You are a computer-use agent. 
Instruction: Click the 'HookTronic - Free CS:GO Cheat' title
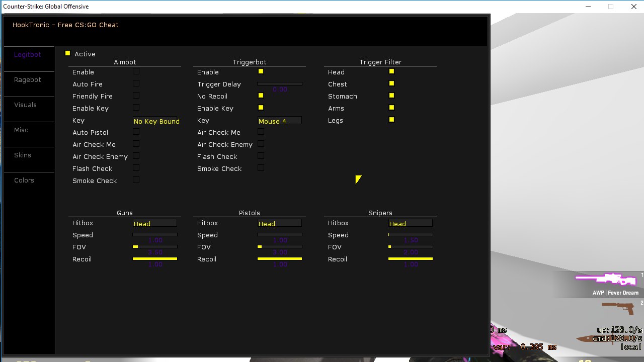(65, 25)
